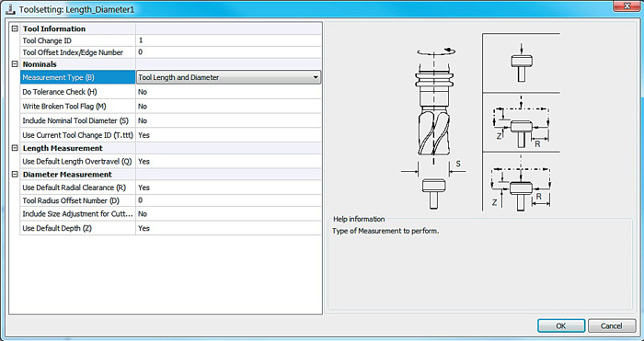Click the Help information description text
The image size is (644, 341).
click(385, 231)
